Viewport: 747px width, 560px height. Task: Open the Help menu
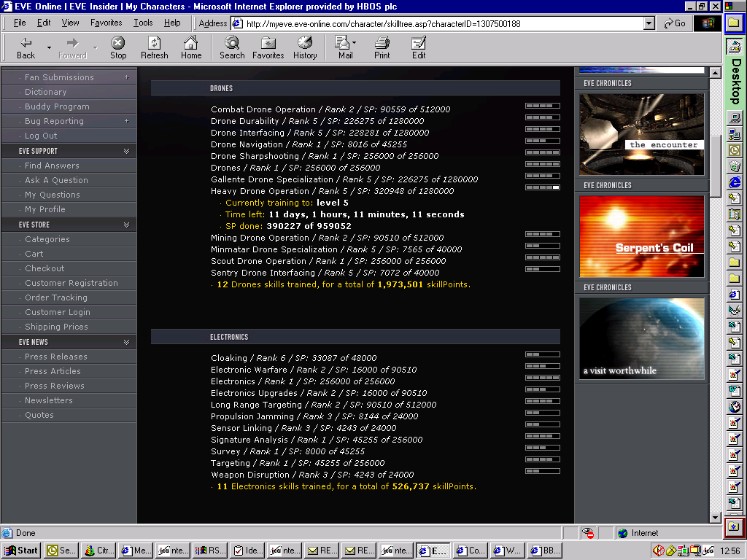click(172, 23)
